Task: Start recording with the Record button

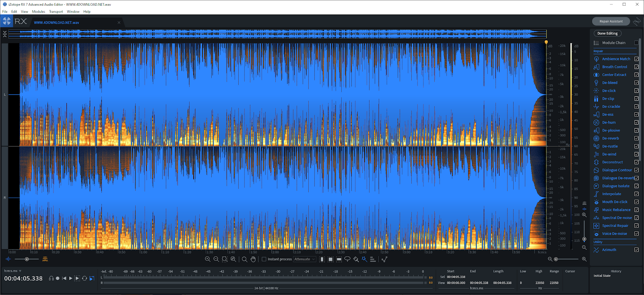Action: (58, 278)
